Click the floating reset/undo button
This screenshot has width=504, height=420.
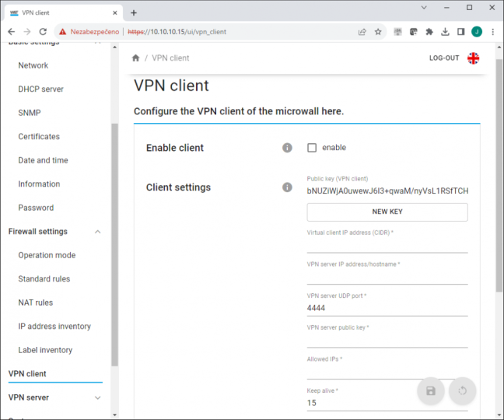(x=462, y=390)
